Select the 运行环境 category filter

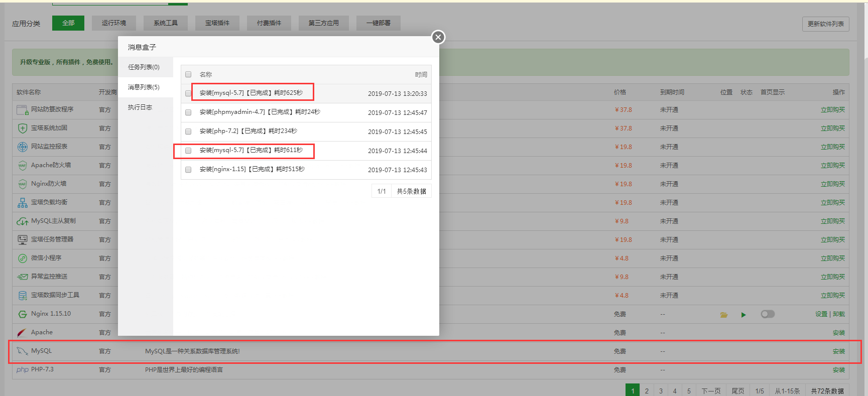click(x=114, y=23)
